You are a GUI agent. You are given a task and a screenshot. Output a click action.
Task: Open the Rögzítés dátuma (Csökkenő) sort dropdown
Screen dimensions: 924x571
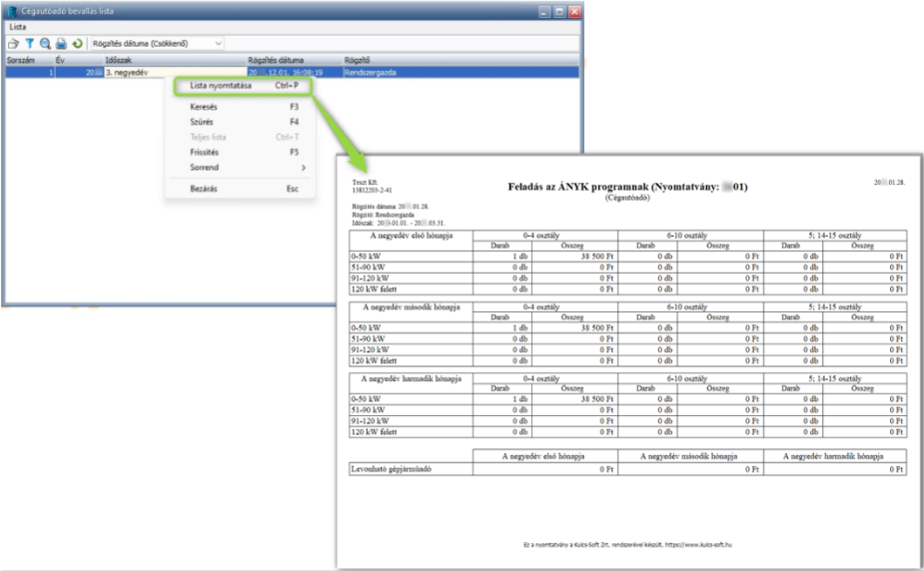tap(157, 44)
